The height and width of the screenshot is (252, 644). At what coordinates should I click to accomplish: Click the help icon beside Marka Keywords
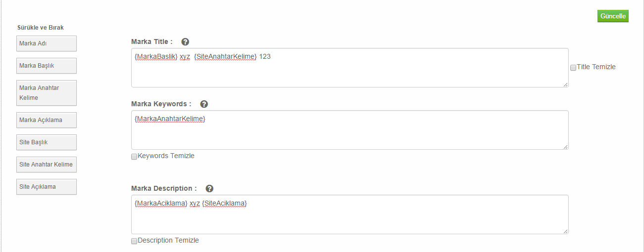204,104
